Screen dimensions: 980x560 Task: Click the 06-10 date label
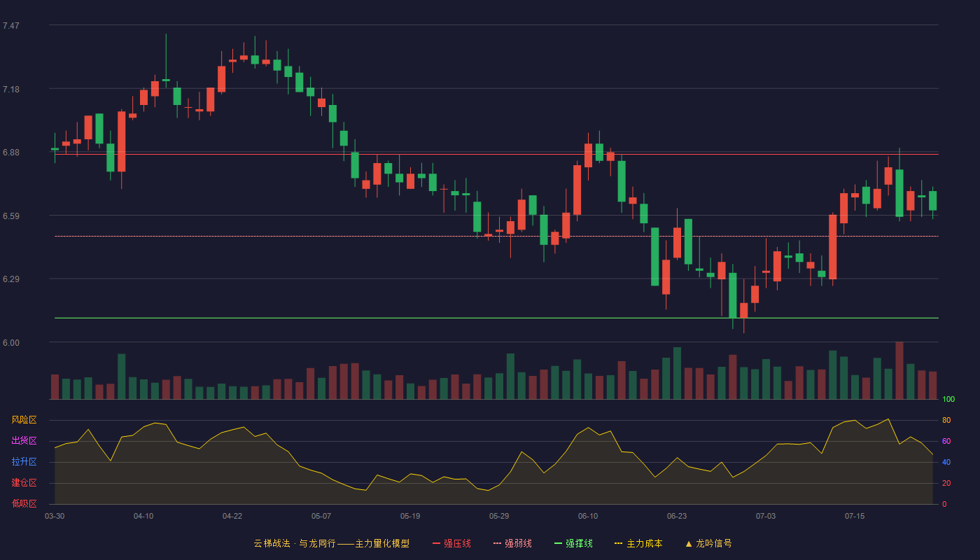point(588,516)
